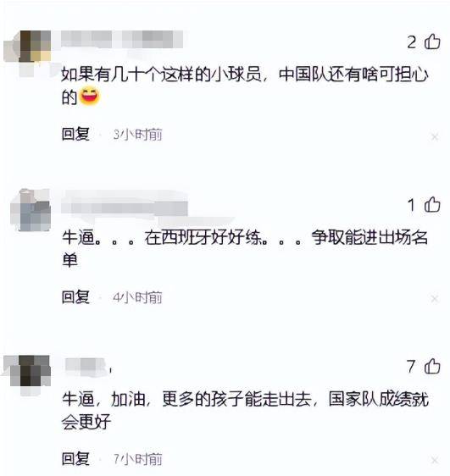
Task: Like the comment showing 7 thumbs-up
Action: [432, 366]
